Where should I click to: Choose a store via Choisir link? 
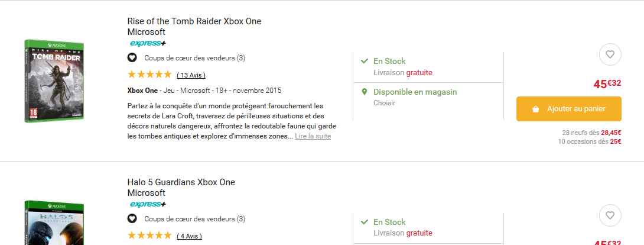[384, 103]
